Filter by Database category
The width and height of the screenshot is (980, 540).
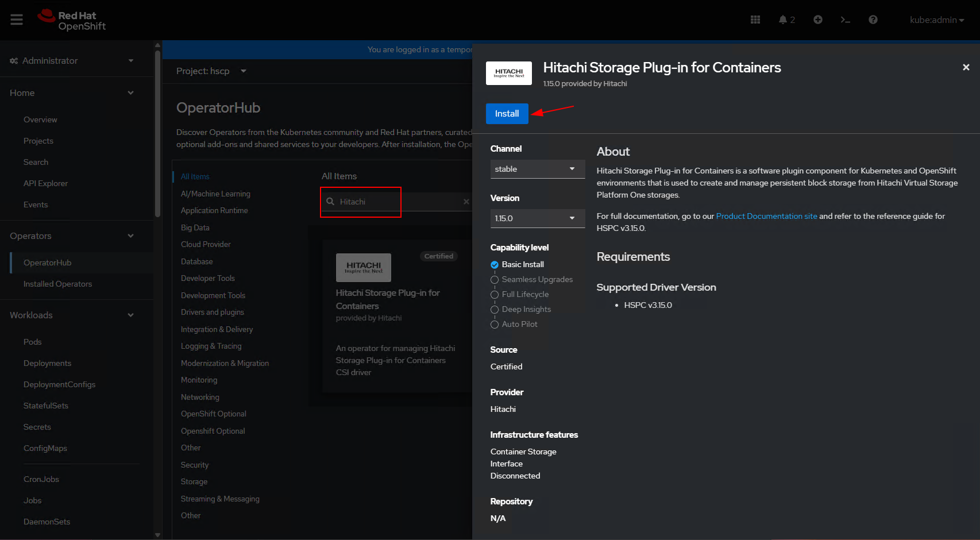tap(197, 261)
